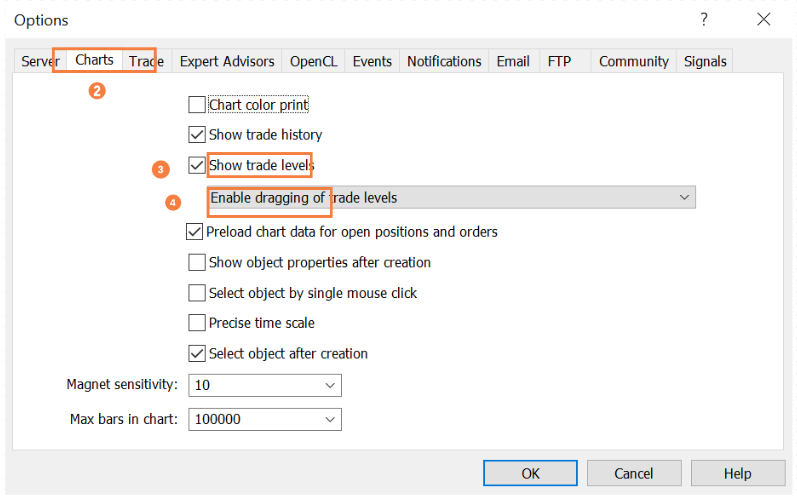This screenshot has width=797, height=498.
Task: Go to the Notifications tab
Action: click(444, 62)
